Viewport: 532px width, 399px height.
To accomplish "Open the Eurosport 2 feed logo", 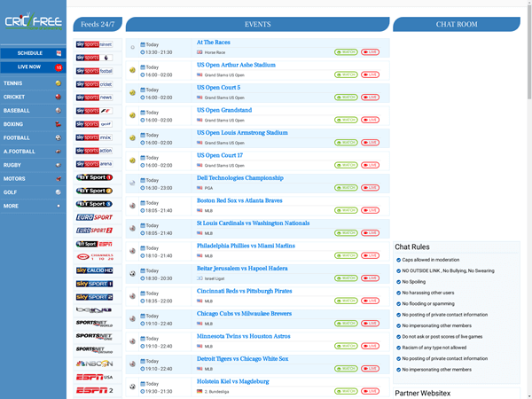I will [94, 231].
